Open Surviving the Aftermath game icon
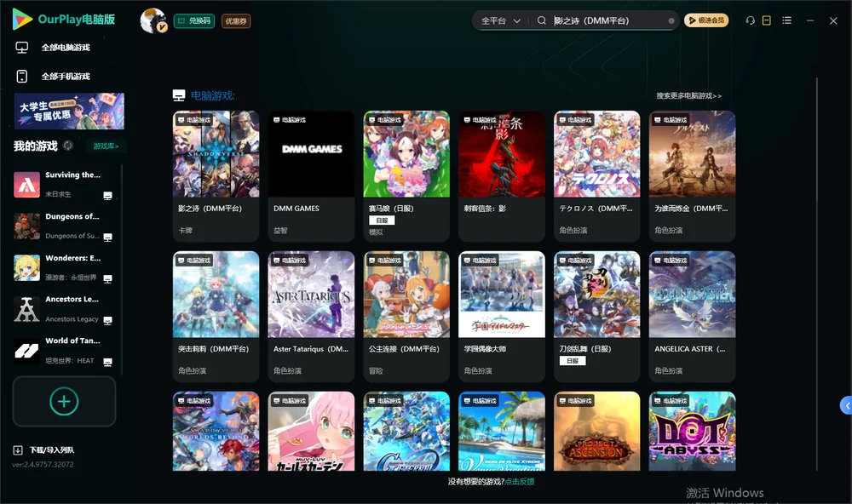This screenshot has width=852, height=504. click(26, 185)
